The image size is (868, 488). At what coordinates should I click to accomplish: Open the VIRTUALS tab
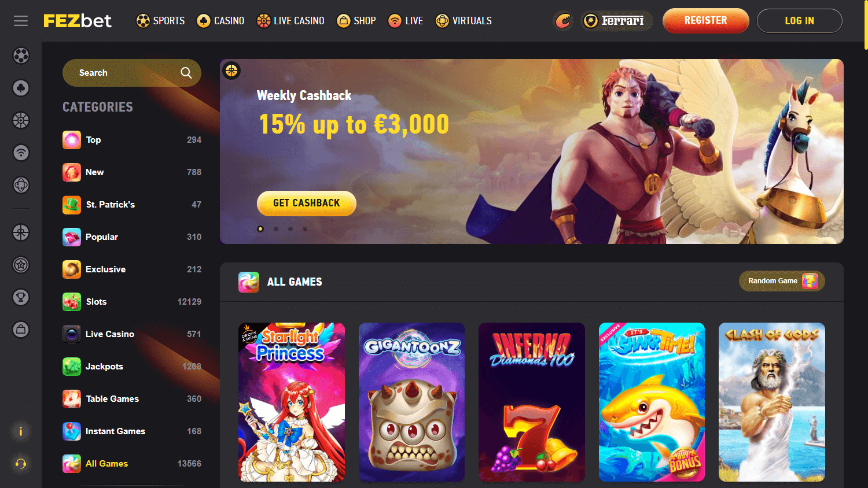[464, 21]
